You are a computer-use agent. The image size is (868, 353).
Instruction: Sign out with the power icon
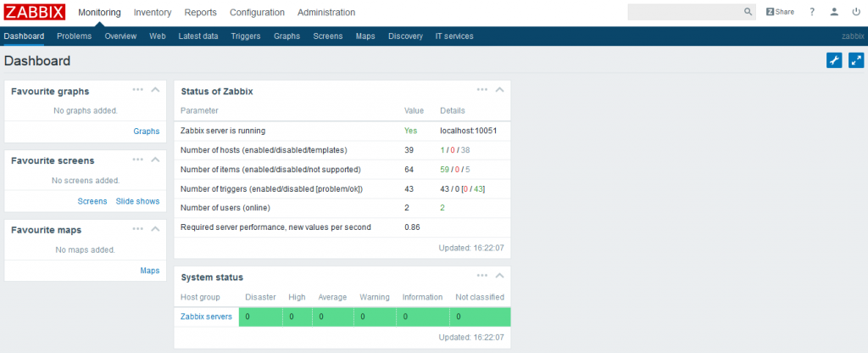pos(856,12)
